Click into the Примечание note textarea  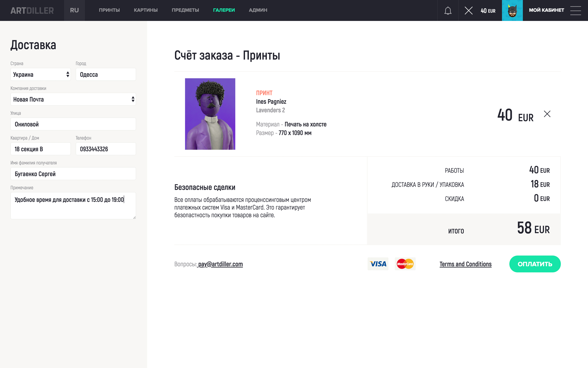(x=73, y=206)
